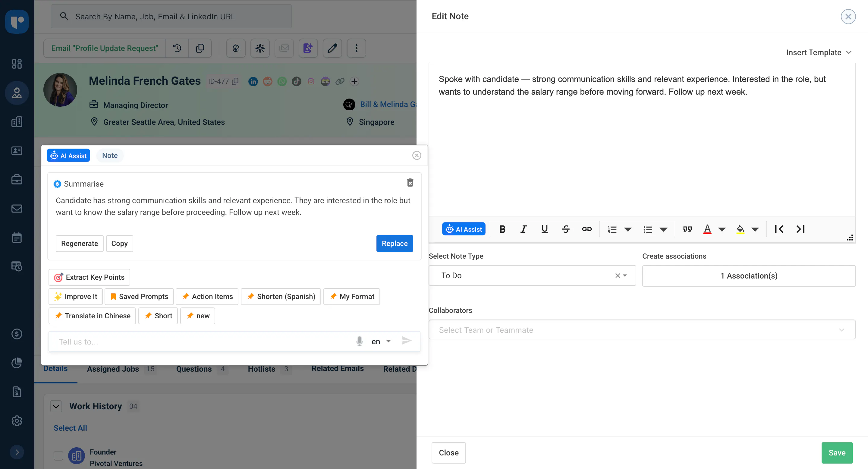
Task: Close the Edit Note panel
Action: point(848,17)
